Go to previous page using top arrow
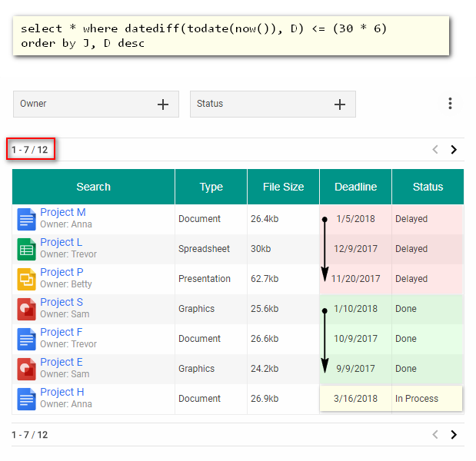 point(435,150)
